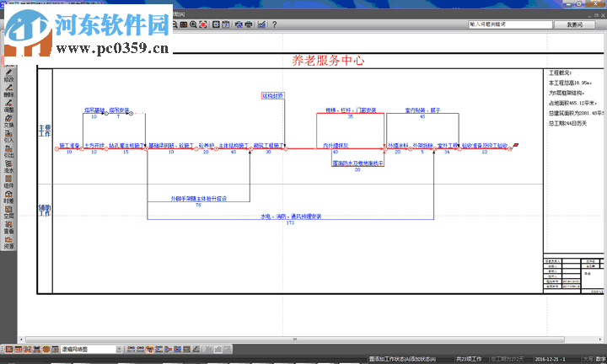The width and height of the screenshot is (607, 364).
Task: Select the 查看 (view) tool in sidebar
Action: tap(8, 227)
